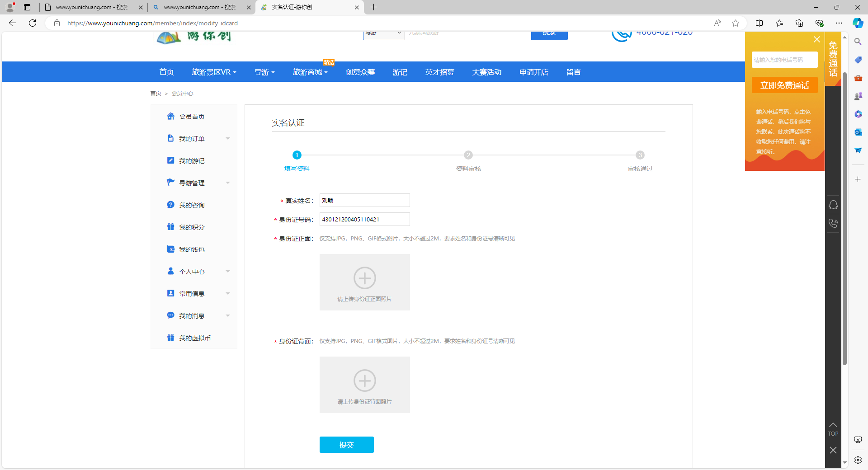This screenshot has height=470, width=868.
Task: Add page to favorites with star icon
Action: pos(736,23)
